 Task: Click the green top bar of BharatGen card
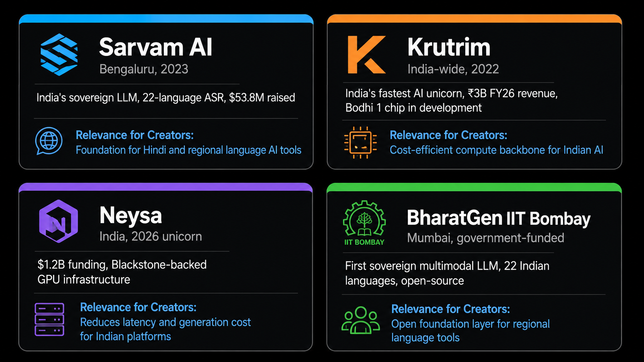point(474,187)
